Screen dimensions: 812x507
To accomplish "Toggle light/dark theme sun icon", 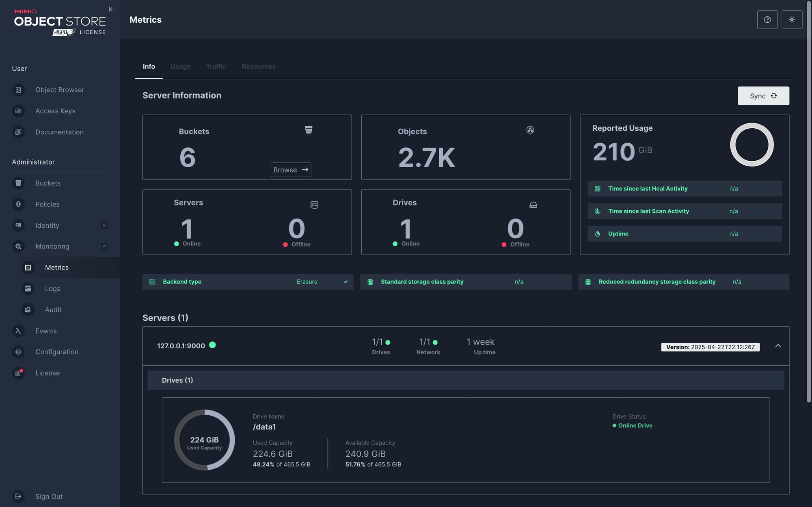I will coord(791,19).
